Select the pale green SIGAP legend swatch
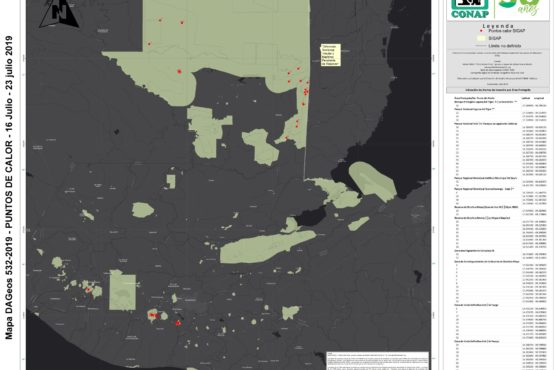 pos(481,38)
